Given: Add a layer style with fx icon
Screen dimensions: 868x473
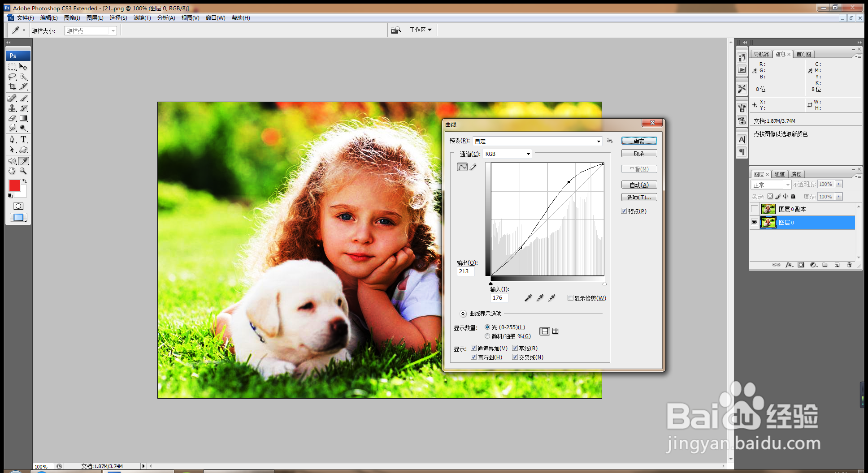Looking at the screenshot, I should tap(789, 265).
